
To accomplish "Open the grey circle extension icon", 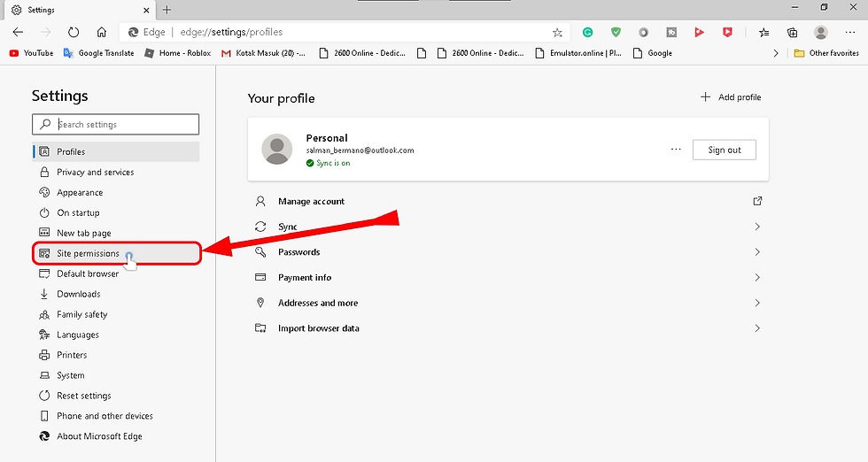I will tap(643, 33).
